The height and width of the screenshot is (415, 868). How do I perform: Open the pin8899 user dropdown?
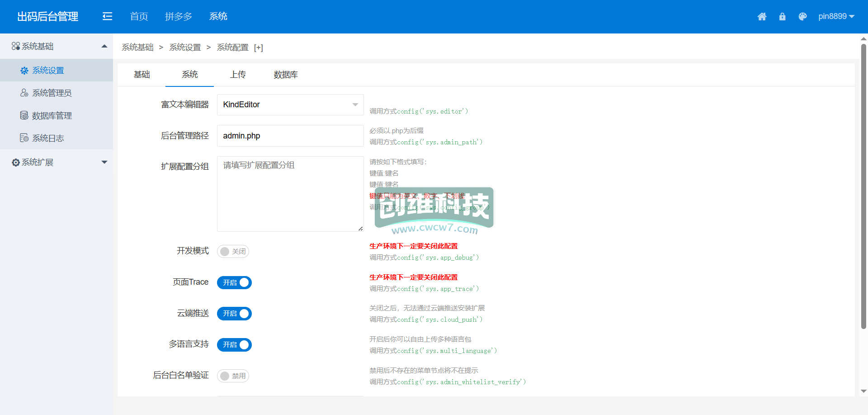(836, 17)
